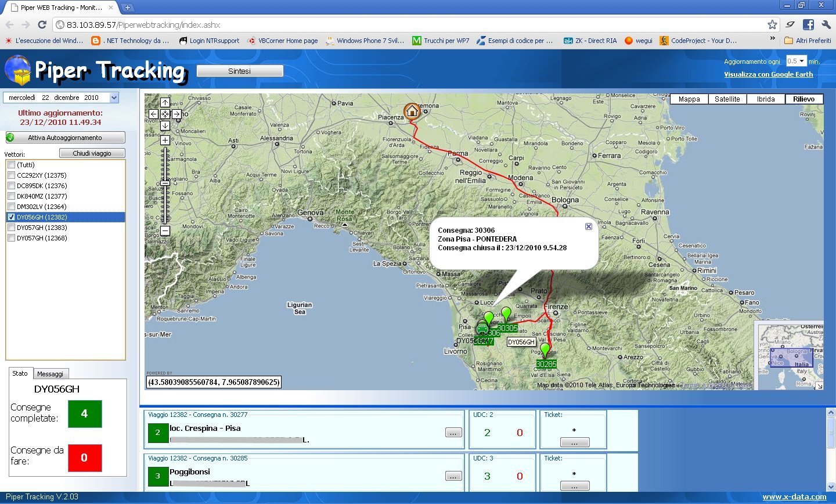Viewport: 836px width, 504px height.
Task: Pan the map up with the arrow
Action: (x=165, y=103)
